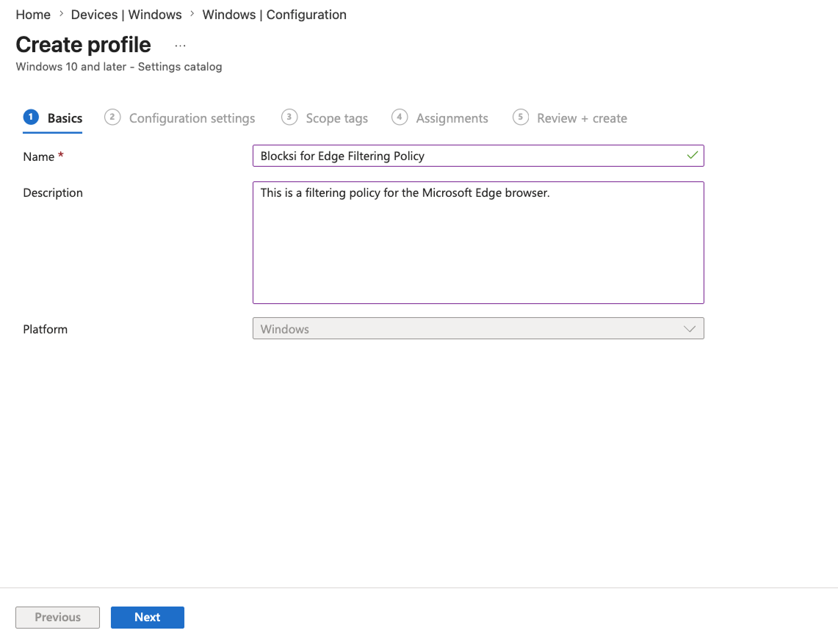Click the Previous button
Image resolution: width=838 pixels, height=644 pixels.
pyautogui.click(x=58, y=618)
